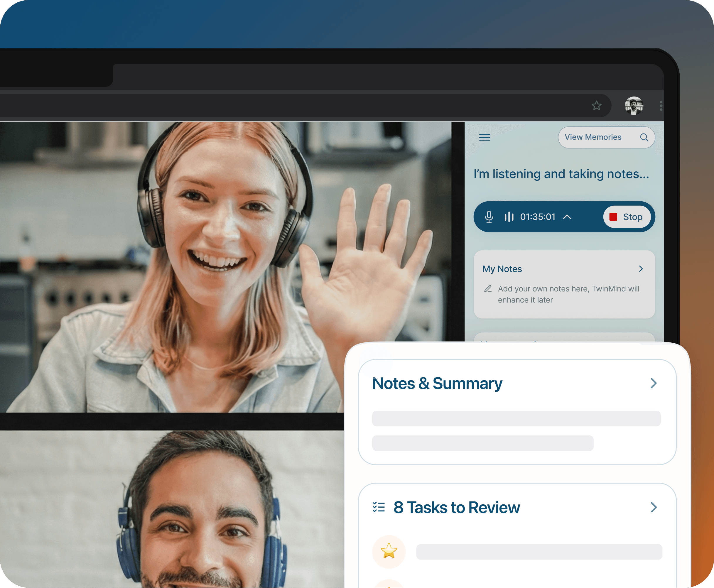Add notes in the My Notes placeholder
This screenshot has width=714, height=588.
click(x=568, y=294)
